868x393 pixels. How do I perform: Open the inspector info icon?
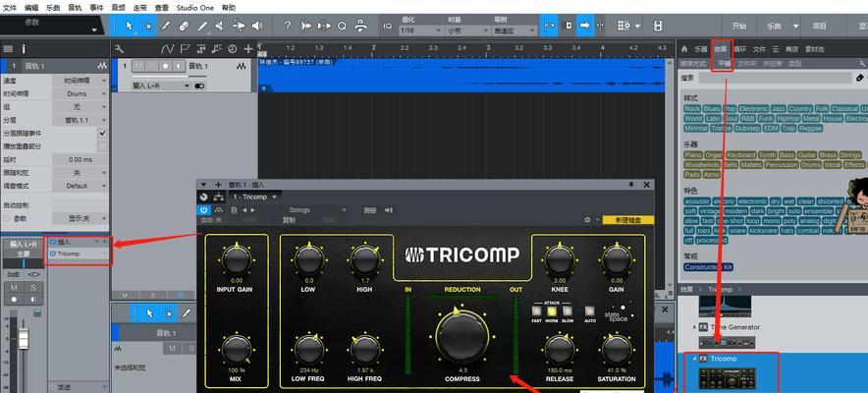pos(24,49)
